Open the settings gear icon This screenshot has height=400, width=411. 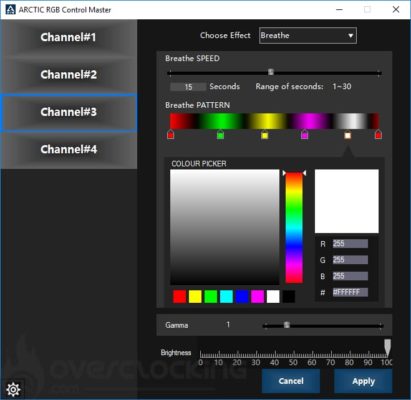(13, 389)
